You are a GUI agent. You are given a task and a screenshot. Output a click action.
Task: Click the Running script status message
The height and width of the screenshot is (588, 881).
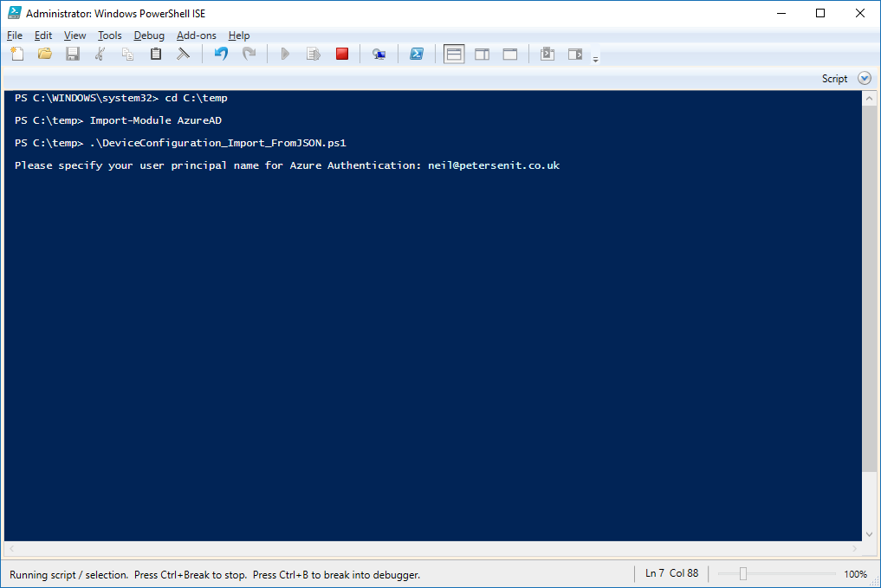(215, 574)
